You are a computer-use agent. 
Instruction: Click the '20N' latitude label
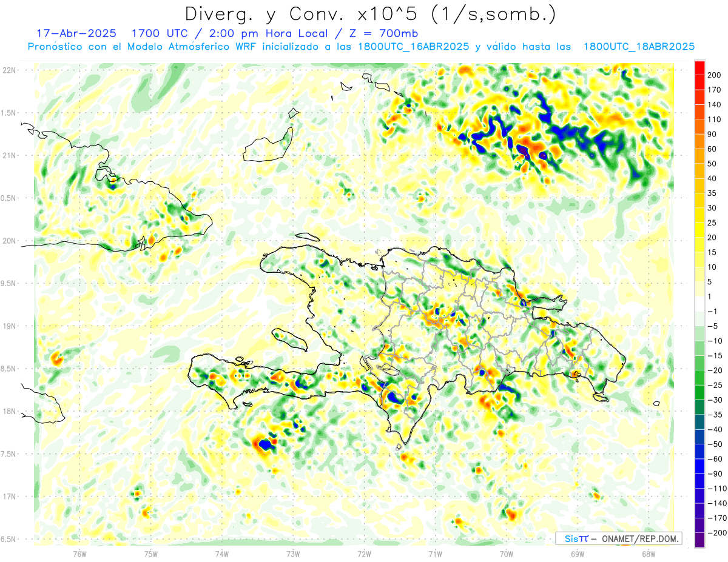9,241
